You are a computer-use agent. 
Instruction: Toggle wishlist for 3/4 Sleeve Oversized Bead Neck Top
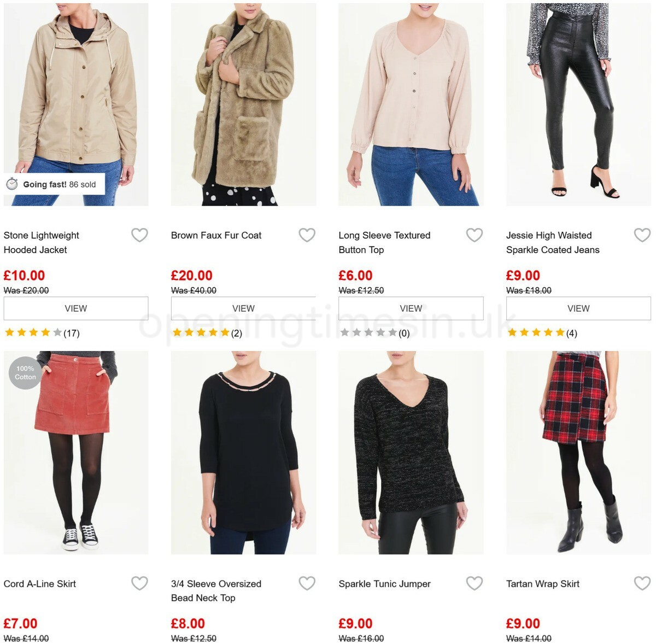pos(308,583)
